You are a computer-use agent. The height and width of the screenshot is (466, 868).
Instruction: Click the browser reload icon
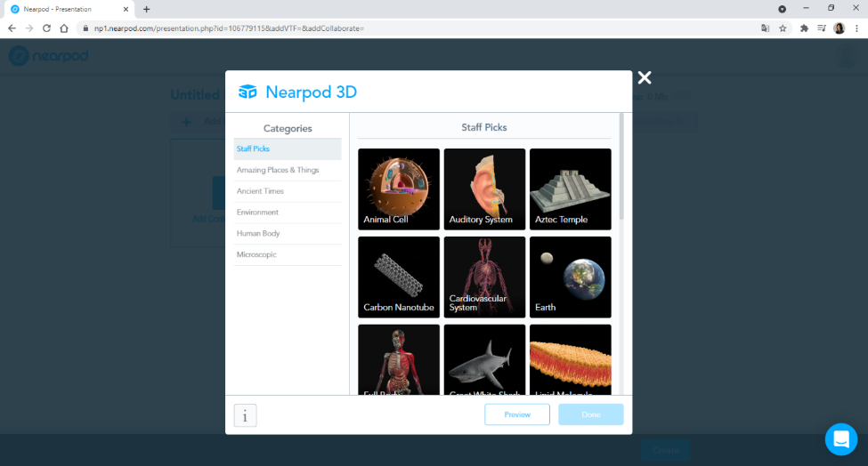click(x=46, y=28)
